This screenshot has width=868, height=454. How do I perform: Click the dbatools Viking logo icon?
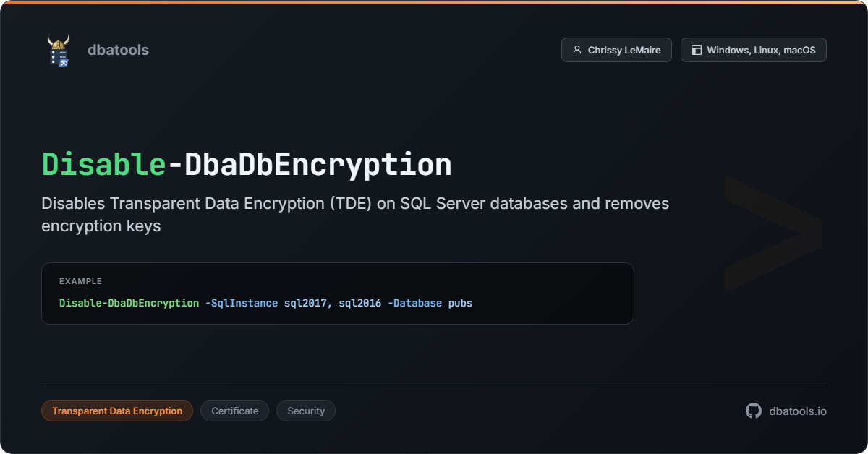pos(59,50)
